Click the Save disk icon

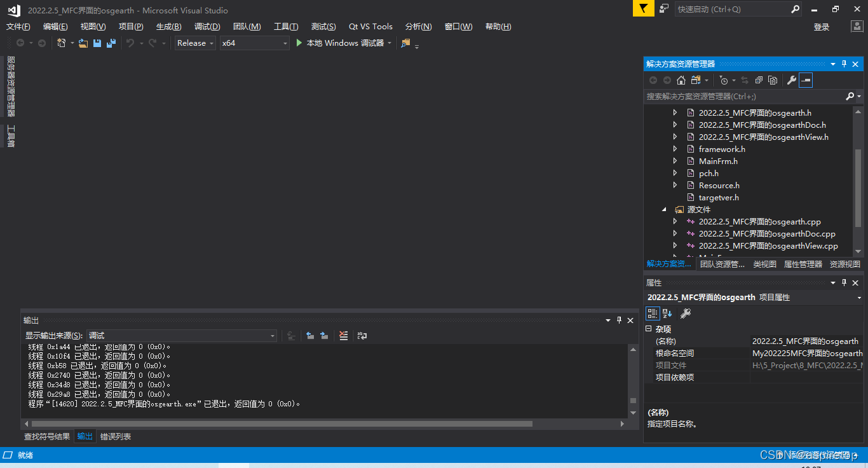[x=97, y=43]
